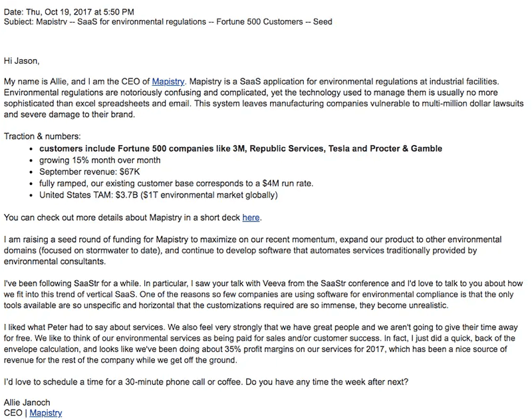
Task: Click the "United States TAM: $3.7B" bullet
Action: [x=158, y=195]
